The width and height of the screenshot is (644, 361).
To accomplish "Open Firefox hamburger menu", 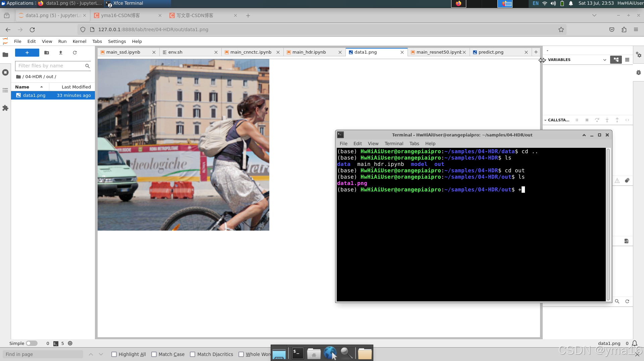I will point(636,29).
